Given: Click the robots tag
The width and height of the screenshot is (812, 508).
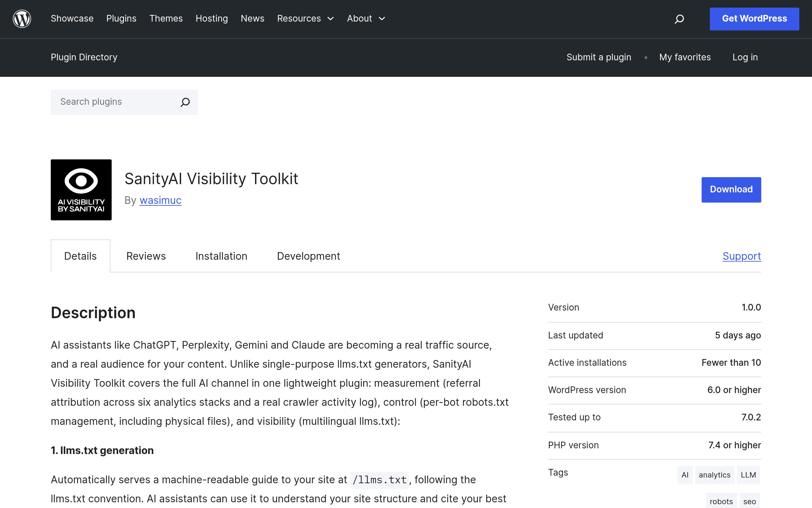Looking at the screenshot, I should point(721,501).
